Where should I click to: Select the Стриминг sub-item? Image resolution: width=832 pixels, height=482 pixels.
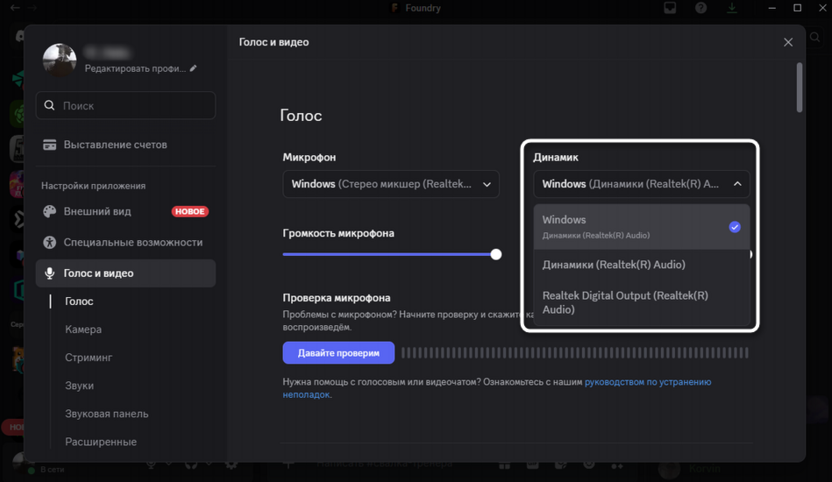[89, 357]
